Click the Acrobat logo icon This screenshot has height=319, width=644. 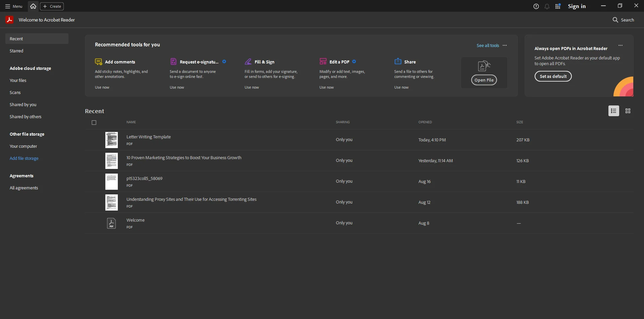(x=9, y=20)
